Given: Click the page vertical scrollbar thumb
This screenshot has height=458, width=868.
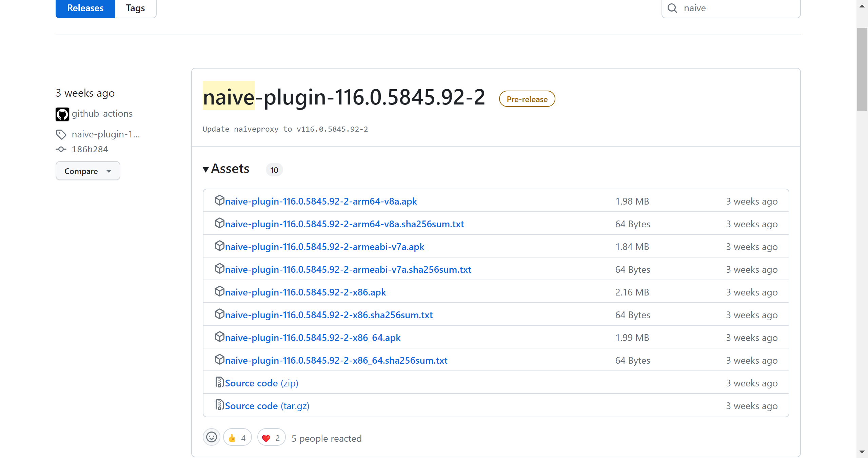Looking at the screenshot, I should [862, 70].
